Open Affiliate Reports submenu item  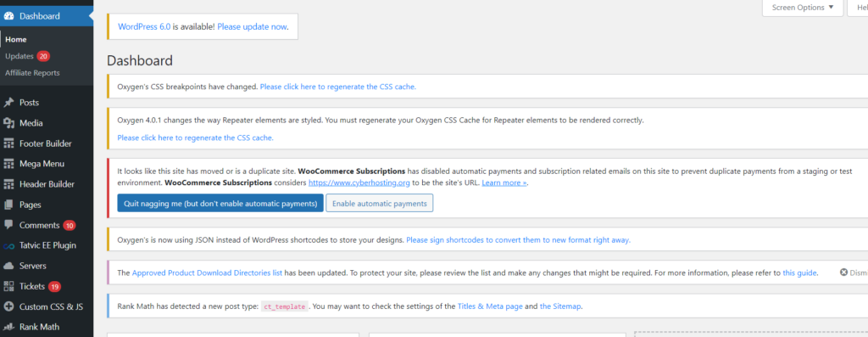(32, 73)
